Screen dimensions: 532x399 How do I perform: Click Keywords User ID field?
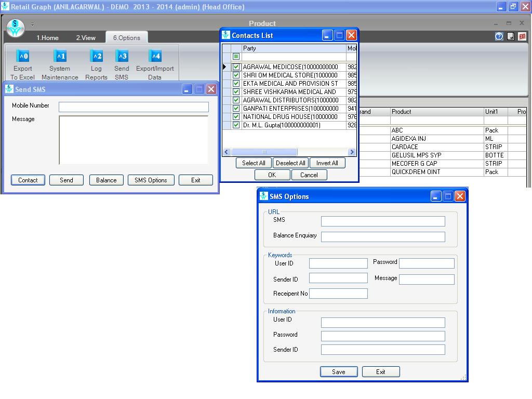click(x=338, y=263)
